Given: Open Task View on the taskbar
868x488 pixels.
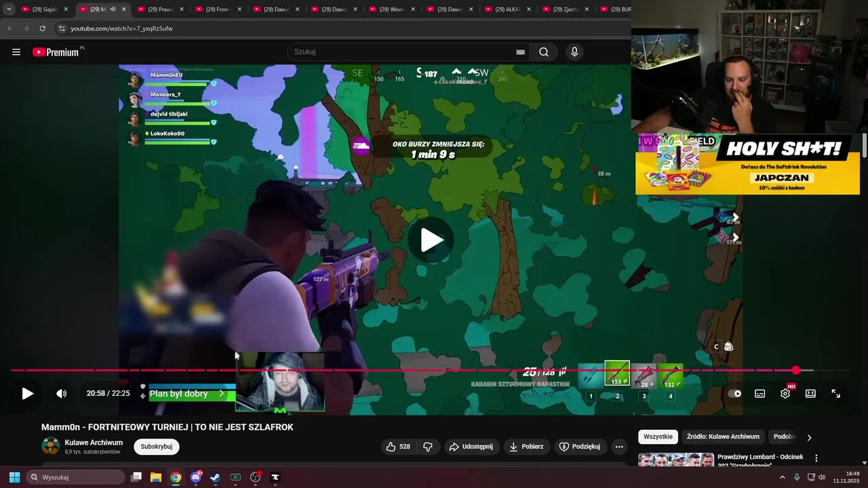Looking at the screenshot, I should (x=136, y=477).
